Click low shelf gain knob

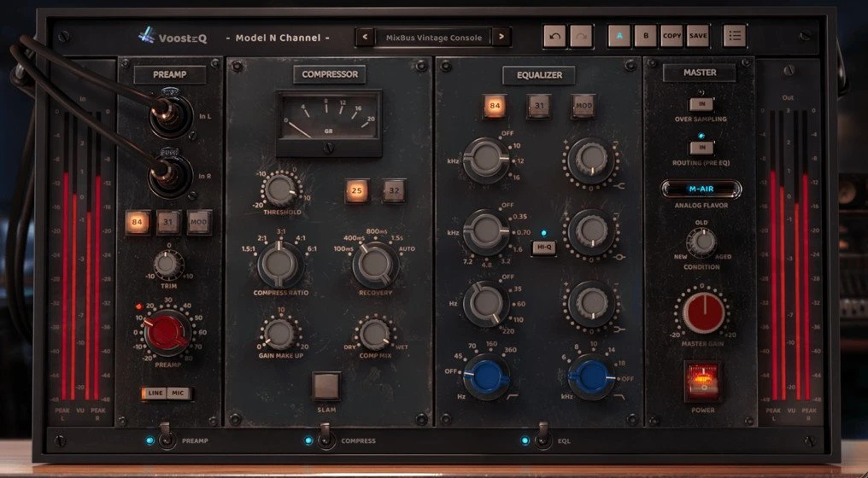591,303
